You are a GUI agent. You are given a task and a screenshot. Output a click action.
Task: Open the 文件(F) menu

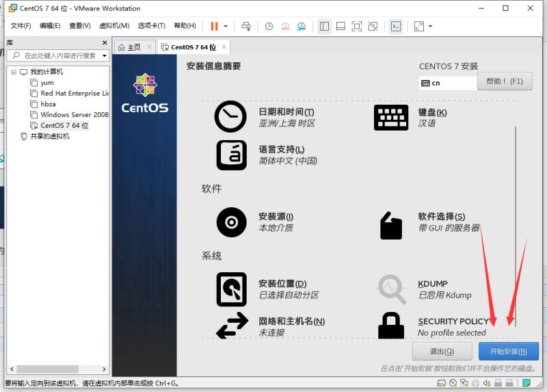[x=21, y=25]
